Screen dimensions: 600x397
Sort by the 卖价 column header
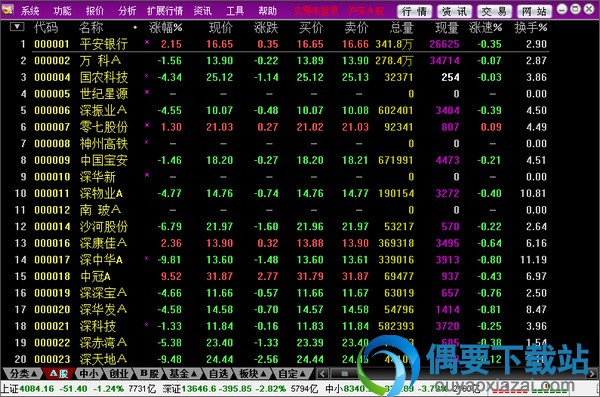(x=356, y=28)
